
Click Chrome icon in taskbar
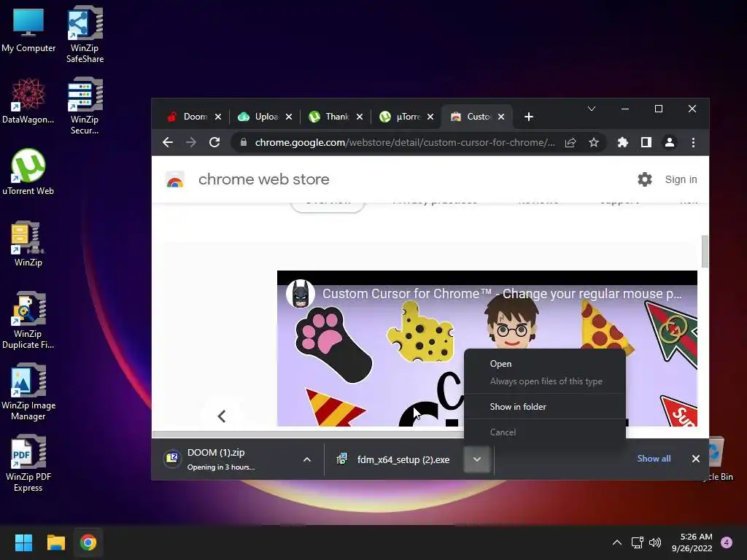pyautogui.click(x=88, y=542)
